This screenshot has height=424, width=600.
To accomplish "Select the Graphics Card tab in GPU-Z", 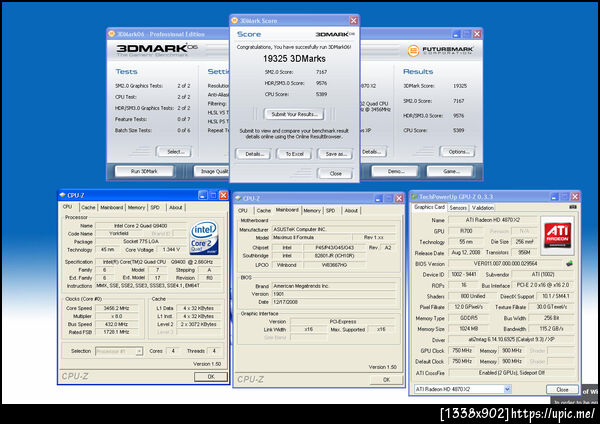I will [429, 207].
